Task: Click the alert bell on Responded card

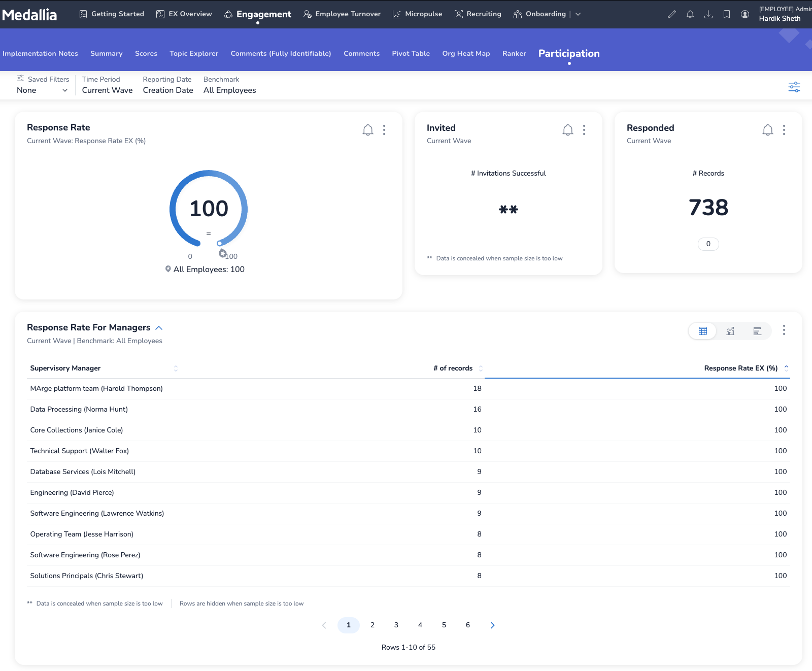Action: point(767,130)
